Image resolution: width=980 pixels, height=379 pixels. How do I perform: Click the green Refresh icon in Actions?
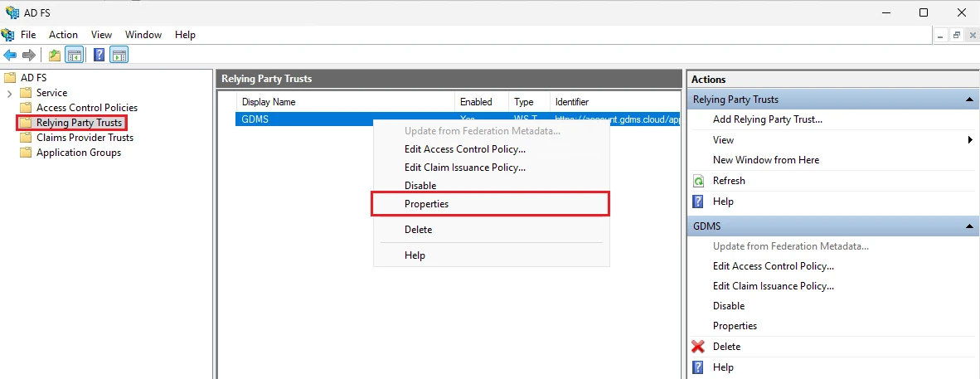(699, 181)
